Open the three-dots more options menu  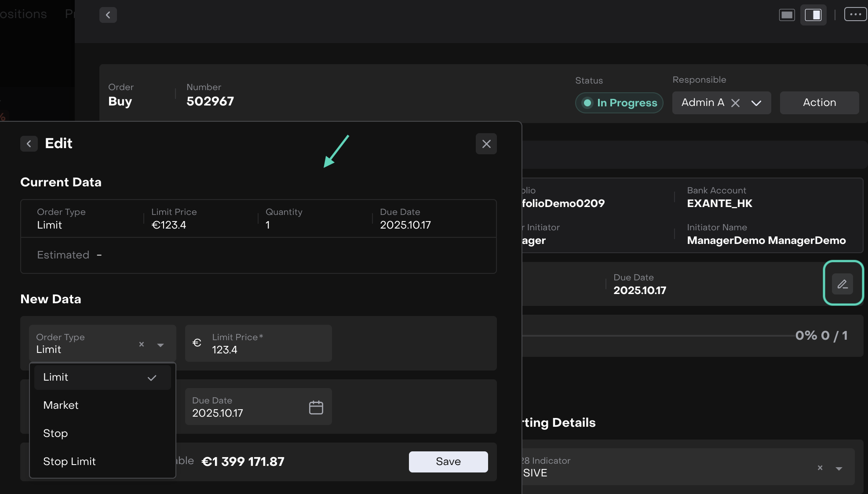coord(855,15)
